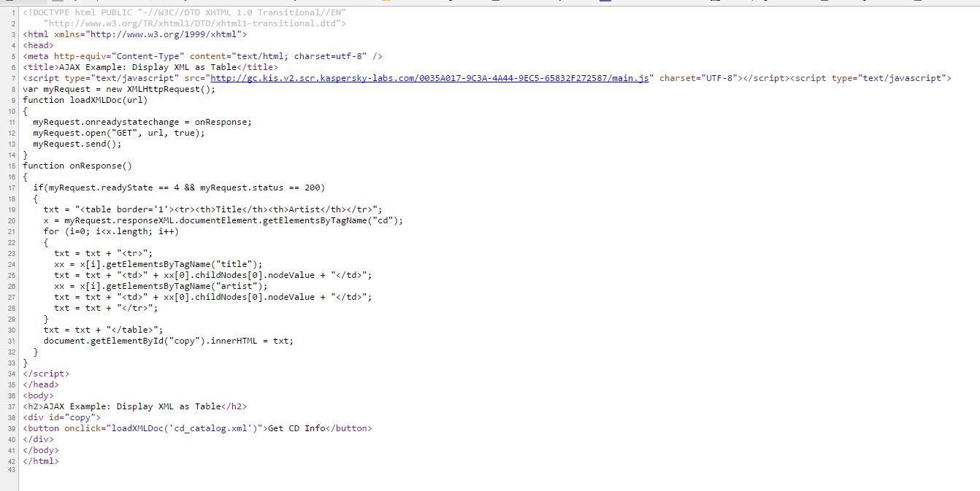Click line number 17 in the gutter

point(12,187)
